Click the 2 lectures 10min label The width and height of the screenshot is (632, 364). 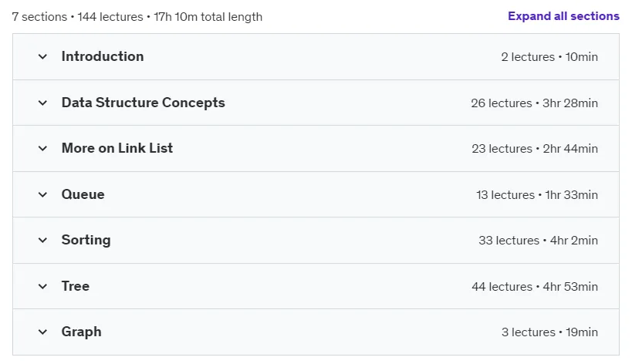549,57
